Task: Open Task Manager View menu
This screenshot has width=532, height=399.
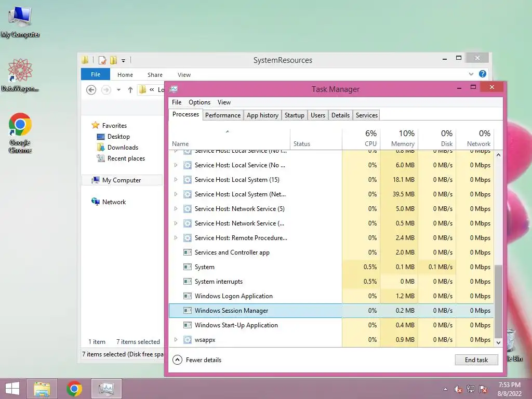Action: (x=224, y=102)
